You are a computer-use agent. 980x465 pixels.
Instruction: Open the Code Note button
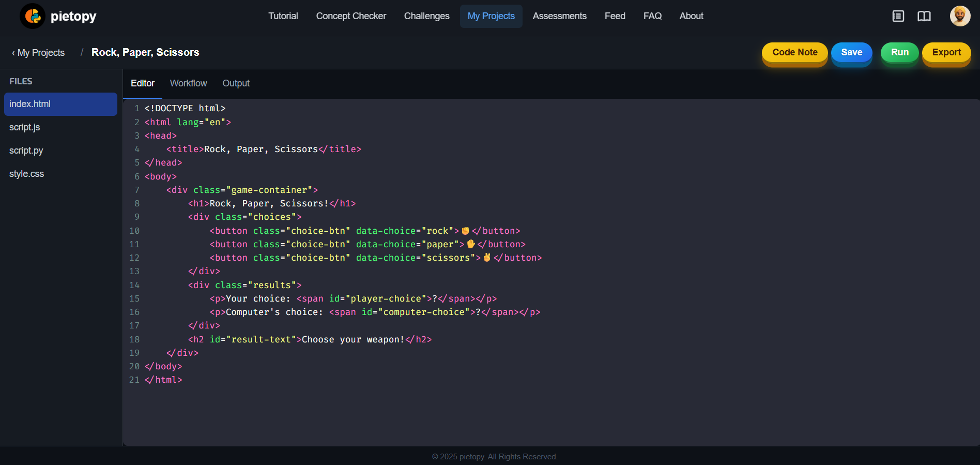pyautogui.click(x=794, y=52)
